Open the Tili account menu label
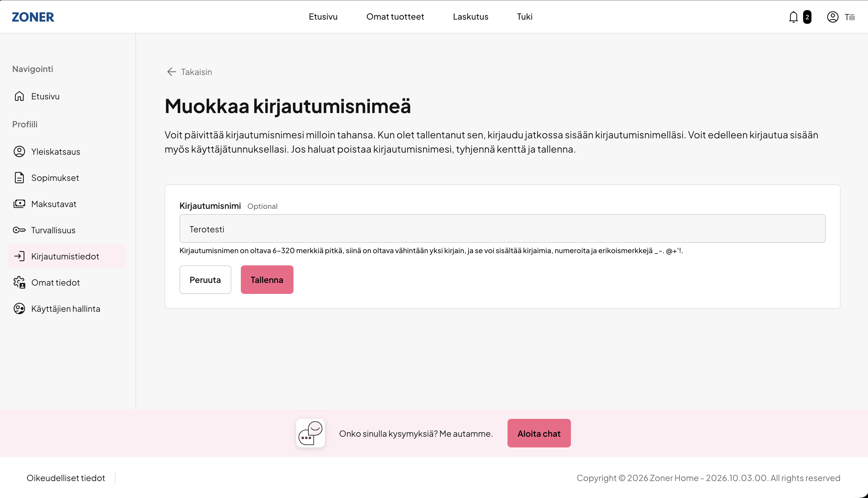 [850, 17]
